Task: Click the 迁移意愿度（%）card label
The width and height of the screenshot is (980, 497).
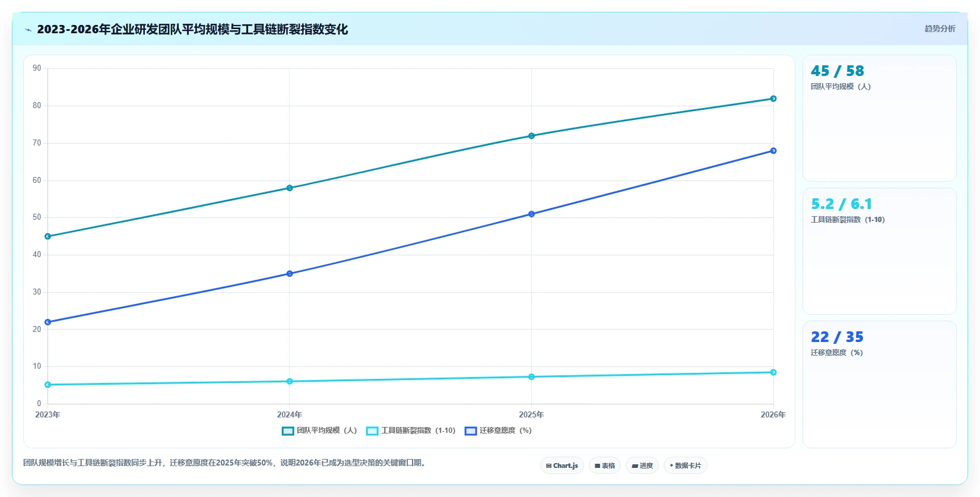Action: (837, 353)
